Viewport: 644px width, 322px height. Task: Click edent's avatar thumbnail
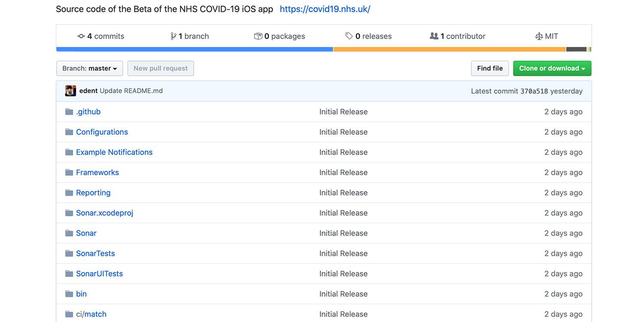pyautogui.click(x=70, y=91)
